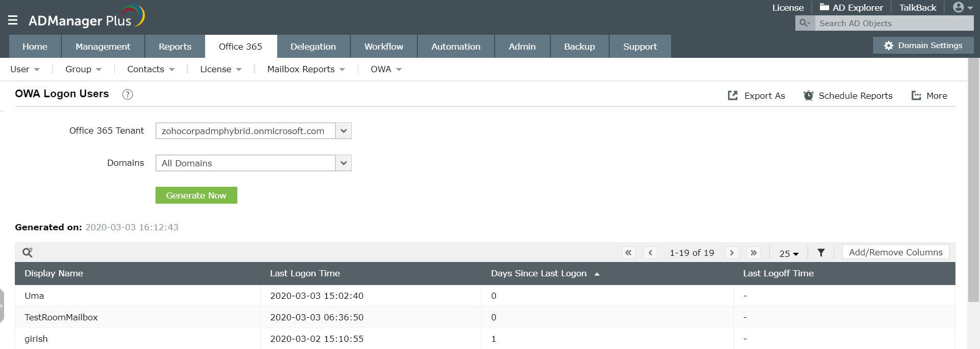Click Add/Remove Columns button
The image size is (980, 349).
point(896,252)
